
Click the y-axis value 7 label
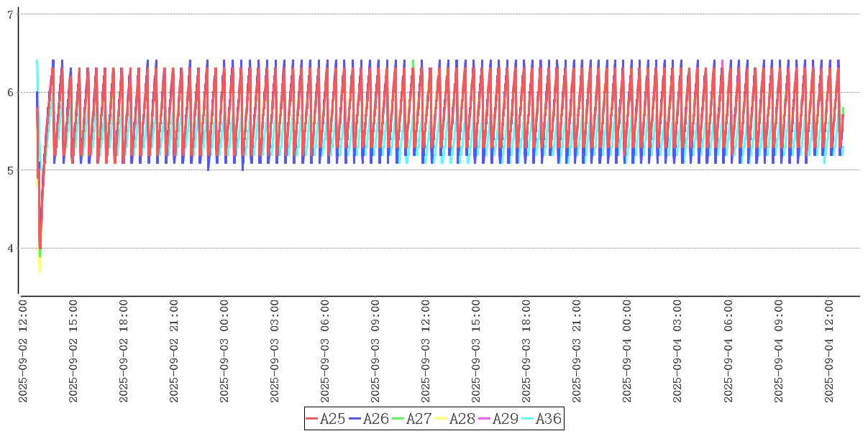[11, 14]
